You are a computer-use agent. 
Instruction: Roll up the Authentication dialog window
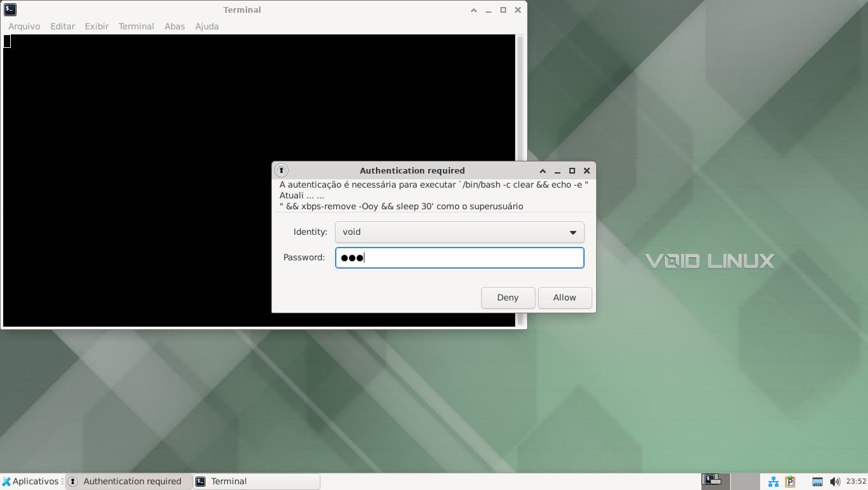(542, 171)
